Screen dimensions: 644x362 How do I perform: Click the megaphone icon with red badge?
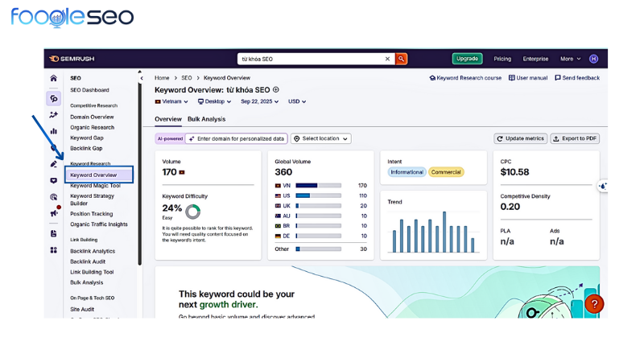[54, 214]
